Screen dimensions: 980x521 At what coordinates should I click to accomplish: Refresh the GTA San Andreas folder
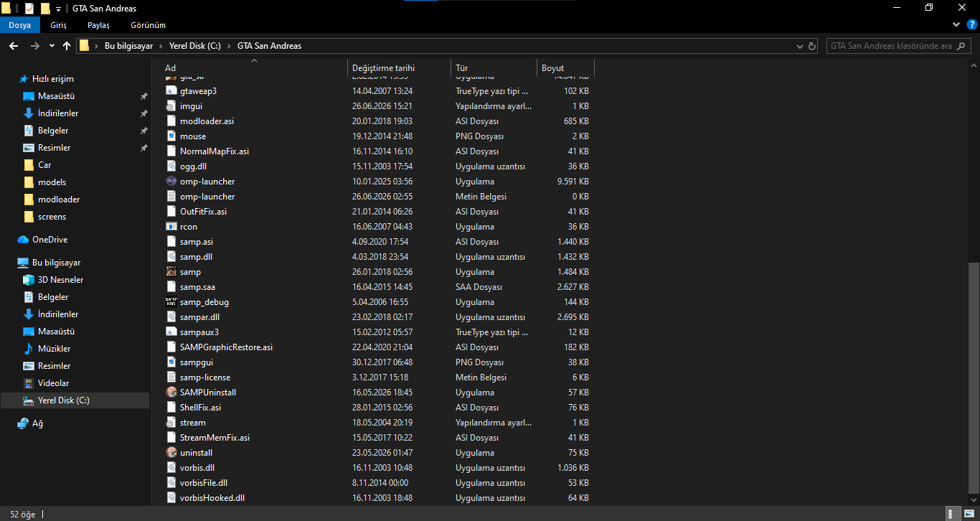click(x=812, y=46)
